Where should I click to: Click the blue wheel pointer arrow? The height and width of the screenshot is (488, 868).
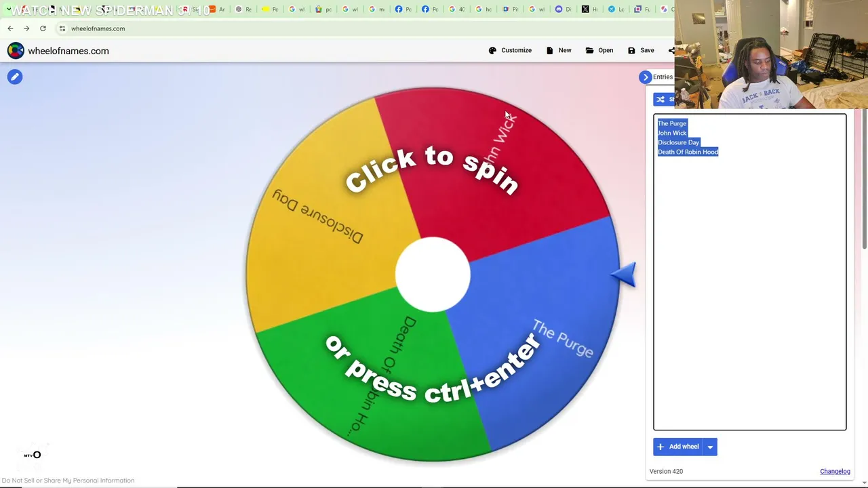(624, 274)
